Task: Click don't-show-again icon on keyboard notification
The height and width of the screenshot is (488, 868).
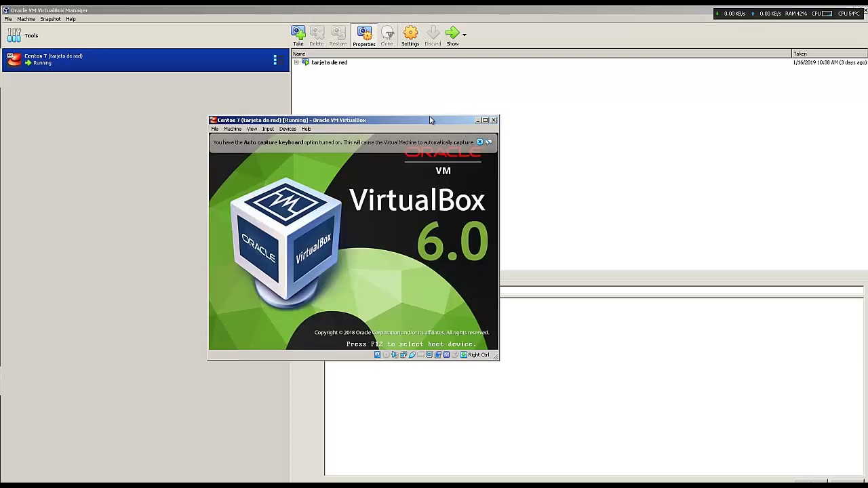Action: [x=488, y=142]
